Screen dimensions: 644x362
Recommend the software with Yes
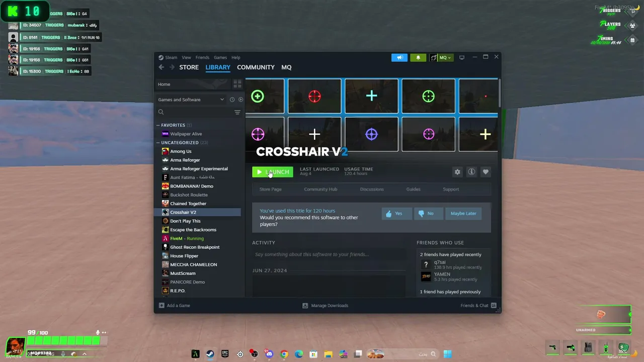396,214
